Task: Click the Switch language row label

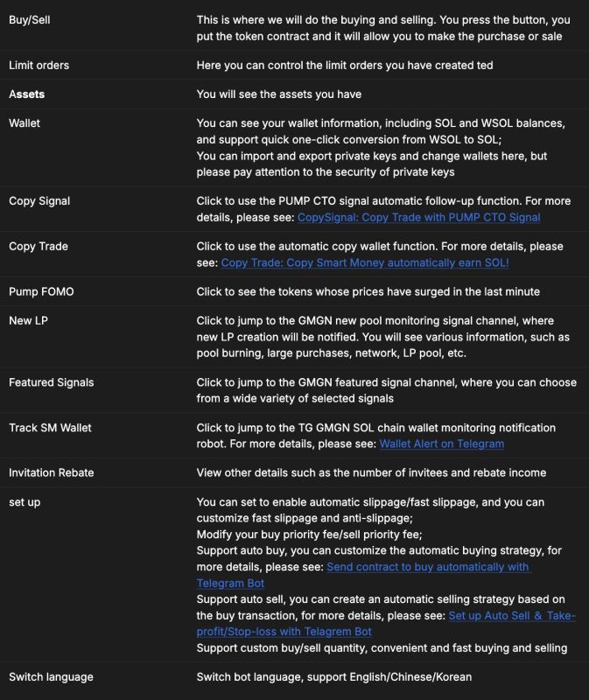Action: pyautogui.click(x=51, y=677)
